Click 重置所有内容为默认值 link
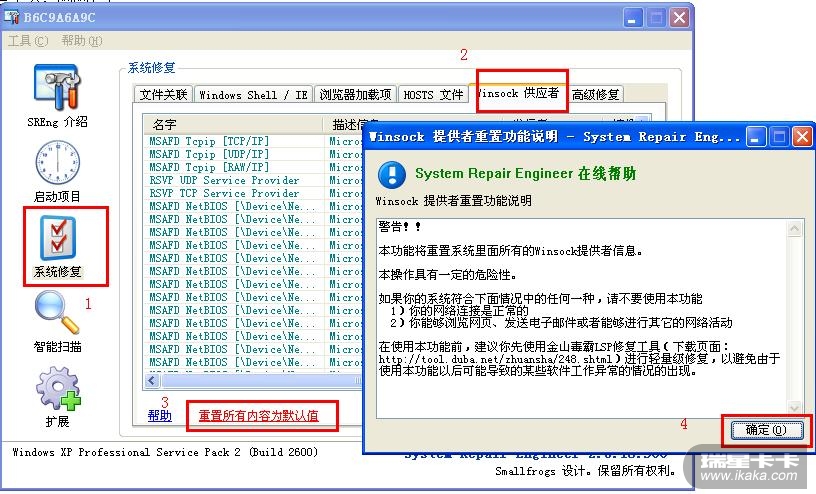Screen dimensions: 816x494 259,415
